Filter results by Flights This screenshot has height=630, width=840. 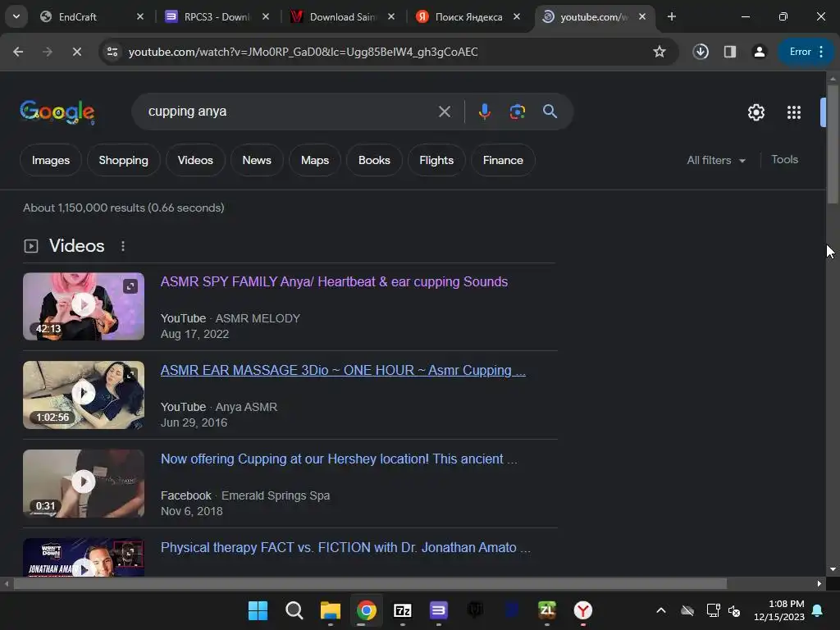pos(436,160)
